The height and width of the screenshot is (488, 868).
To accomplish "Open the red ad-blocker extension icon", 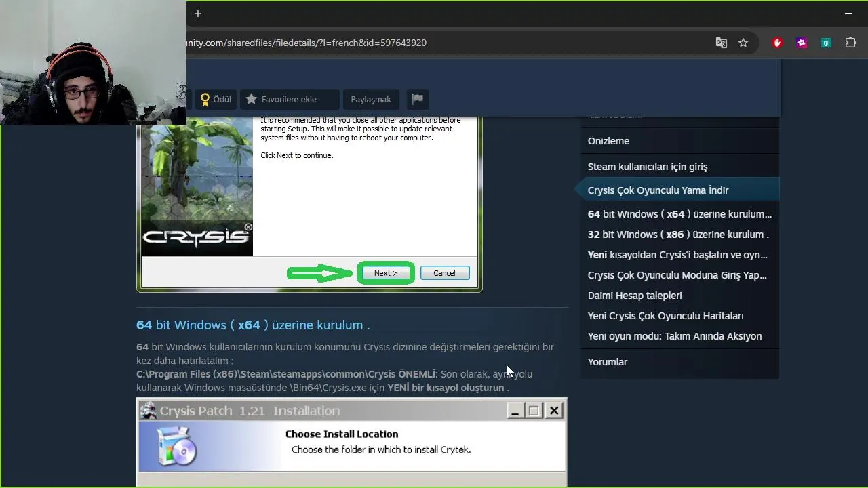I will pyautogui.click(x=777, y=43).
